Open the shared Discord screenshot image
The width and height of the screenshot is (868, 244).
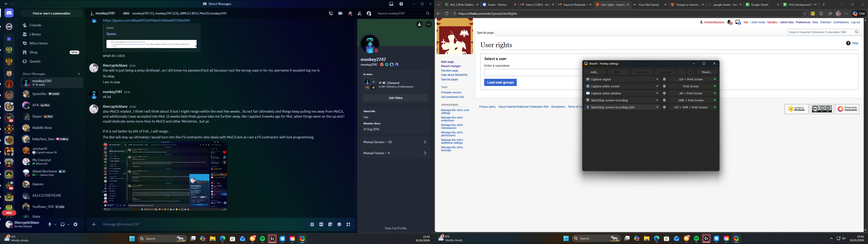pos(165,176)
